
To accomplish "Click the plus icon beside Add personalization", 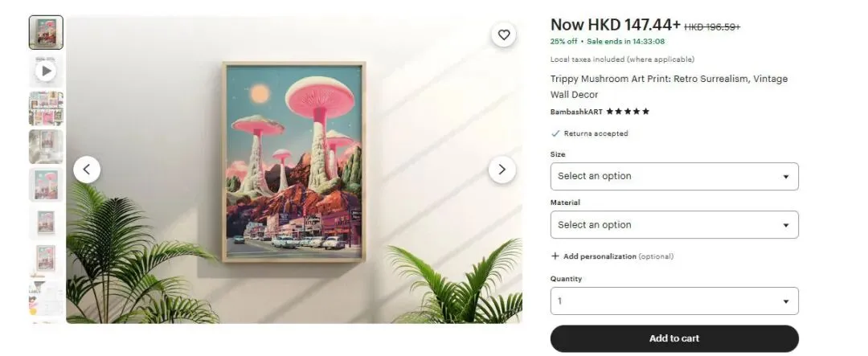I will [x=555, y=256].
